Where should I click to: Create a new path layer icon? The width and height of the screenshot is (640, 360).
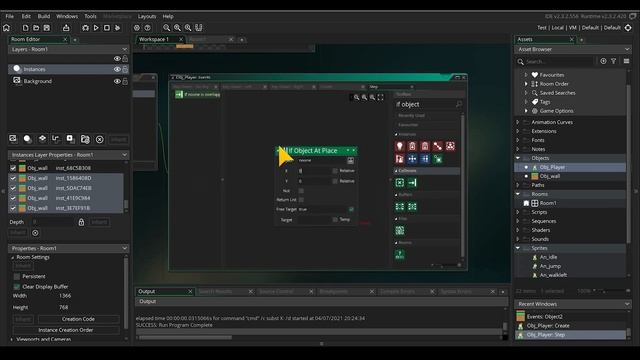pos(56,139)
